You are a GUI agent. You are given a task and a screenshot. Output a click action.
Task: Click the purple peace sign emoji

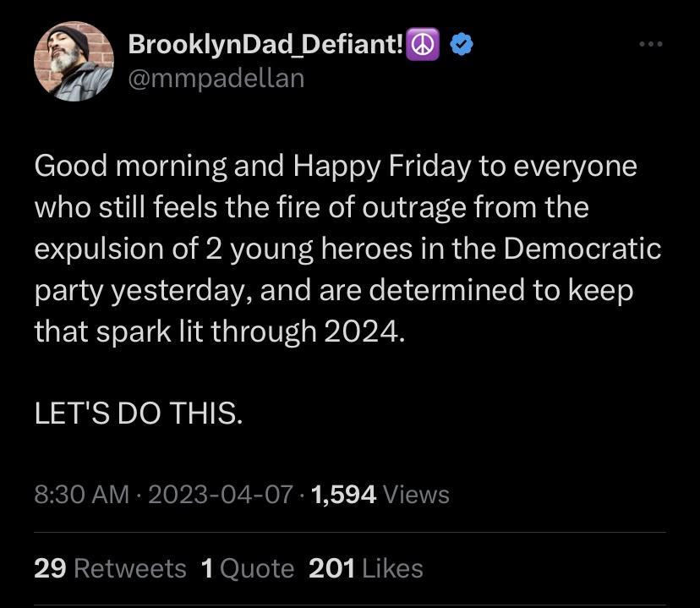point(423,45)
